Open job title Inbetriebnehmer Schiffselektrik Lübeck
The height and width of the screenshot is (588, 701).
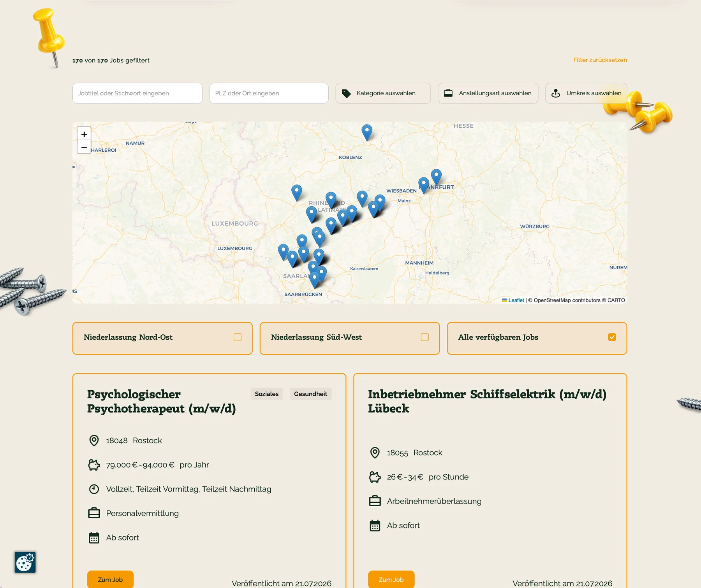pos(487,401)
